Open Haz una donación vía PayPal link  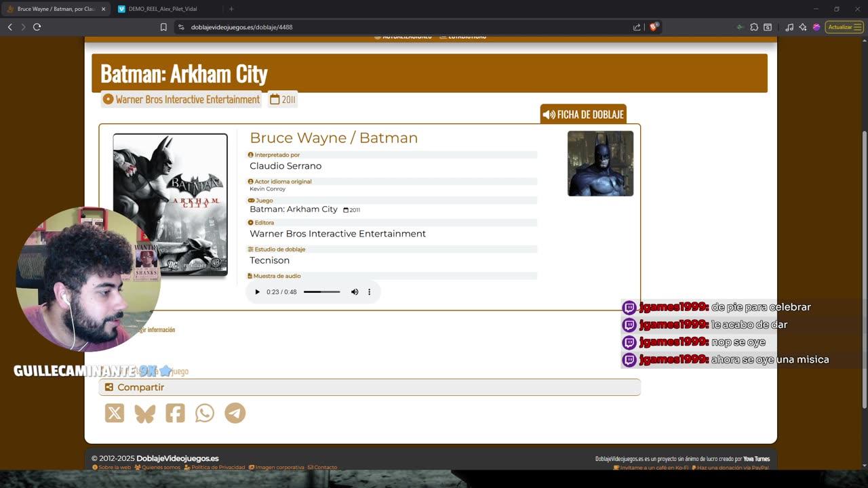(730, 468)
